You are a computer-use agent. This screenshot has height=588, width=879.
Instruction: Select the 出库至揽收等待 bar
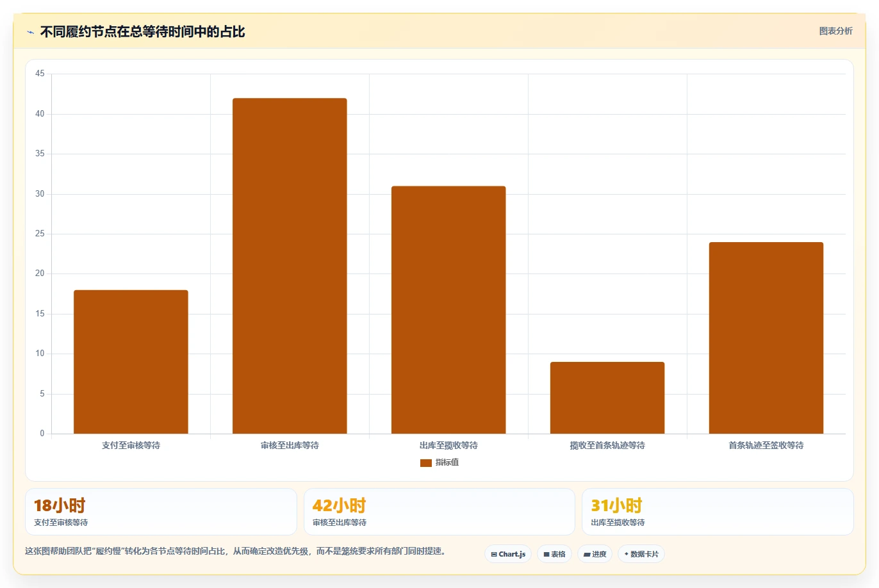coord(448,310)
